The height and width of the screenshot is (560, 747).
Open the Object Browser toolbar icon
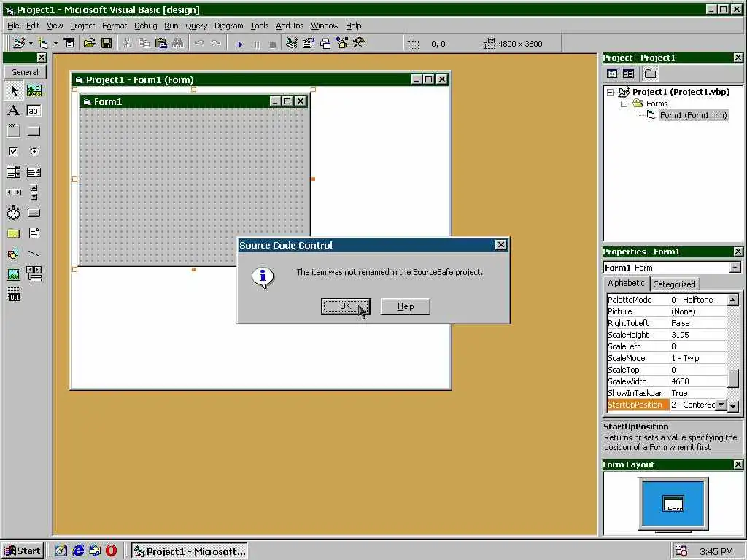pyautogui.click(x=342, y=43)
